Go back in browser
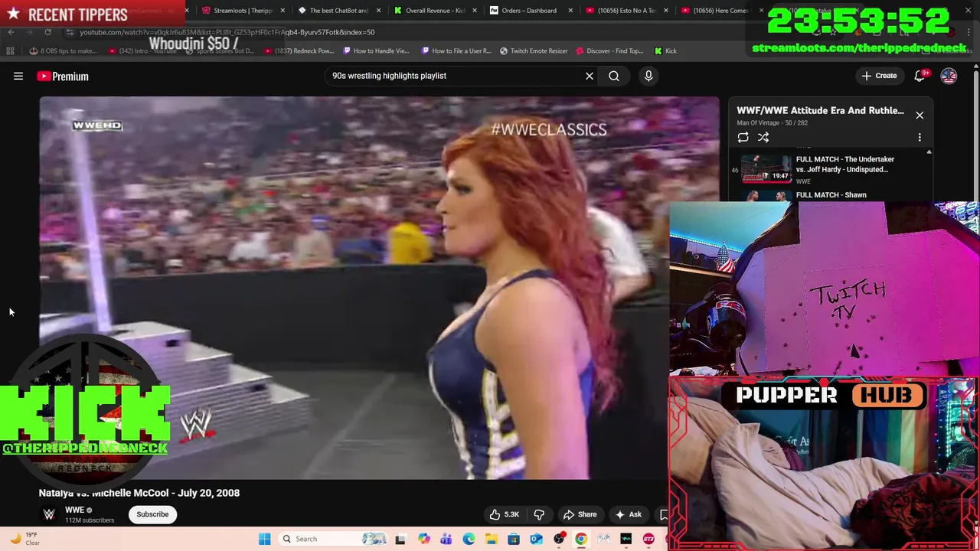Image resolution: width=980 pixels, height=551 pixels. coord(11,32)
